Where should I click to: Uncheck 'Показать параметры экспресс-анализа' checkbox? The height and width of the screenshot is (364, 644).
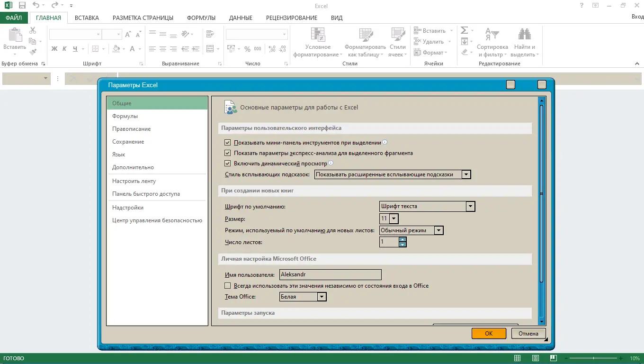pos(228,153)
